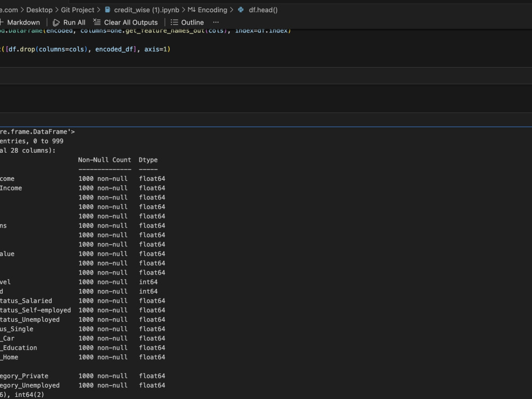Click '1000 non-null' in the 'ns' row
This screenshot has height=399, width=532.
pyautogui.click(x=103, y=226)
